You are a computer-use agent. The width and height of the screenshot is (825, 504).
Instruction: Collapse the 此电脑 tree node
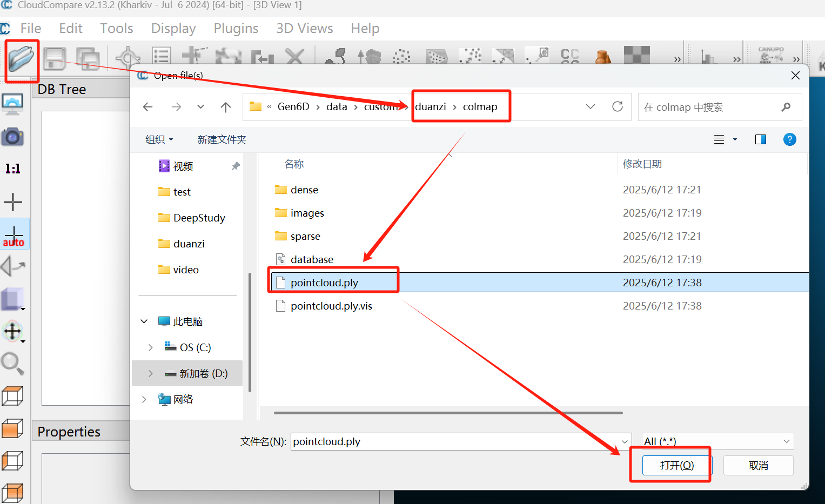coord(144,321)
